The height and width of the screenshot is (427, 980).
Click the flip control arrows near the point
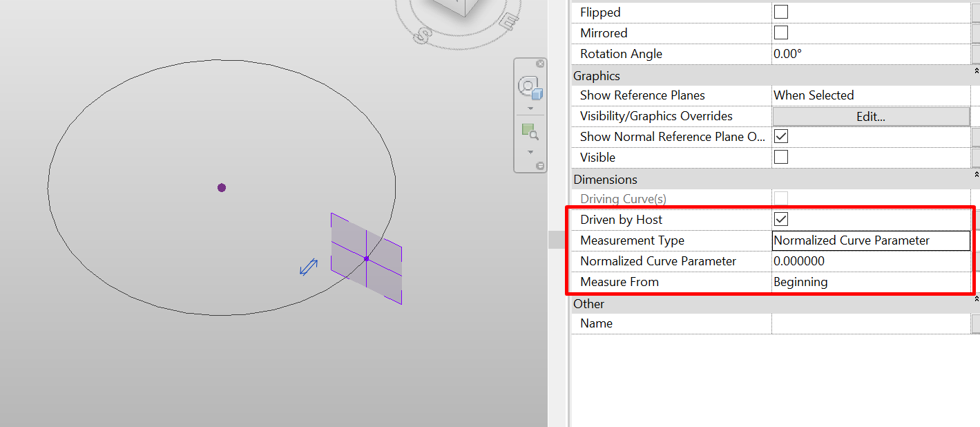coord(308,267)
